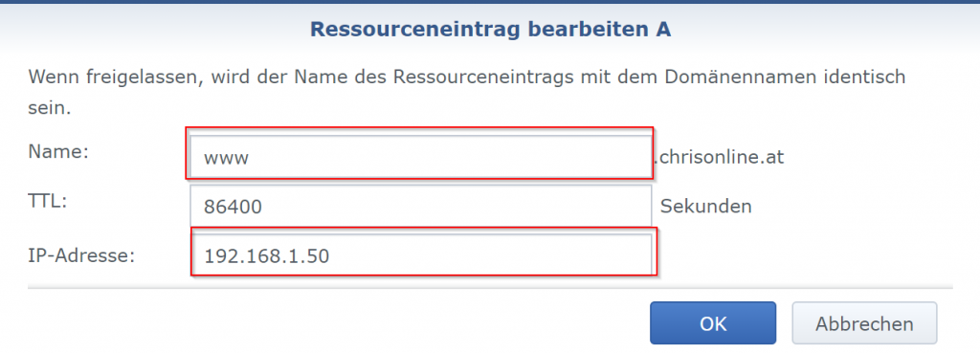
Task: Click the '.chrisonline.at' domain suffix
Action: (718, 157)
